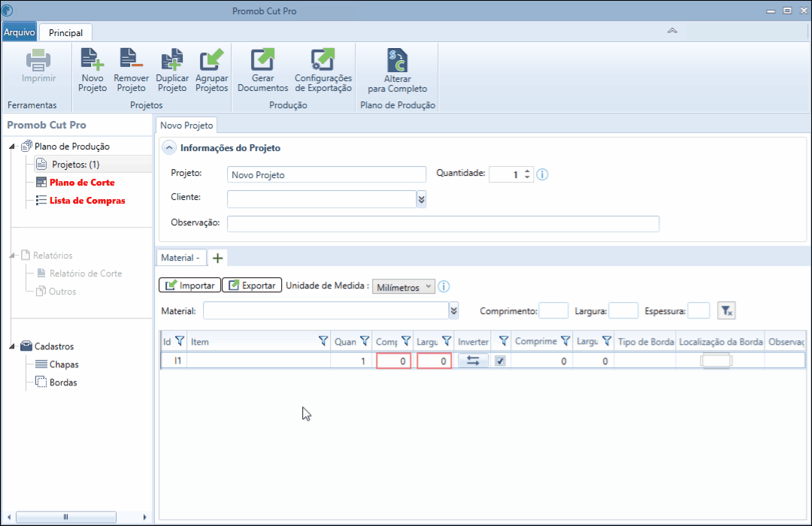Screen dimensions: 812x526
Task: Click the Exportar button
Action: click(252, 286)
